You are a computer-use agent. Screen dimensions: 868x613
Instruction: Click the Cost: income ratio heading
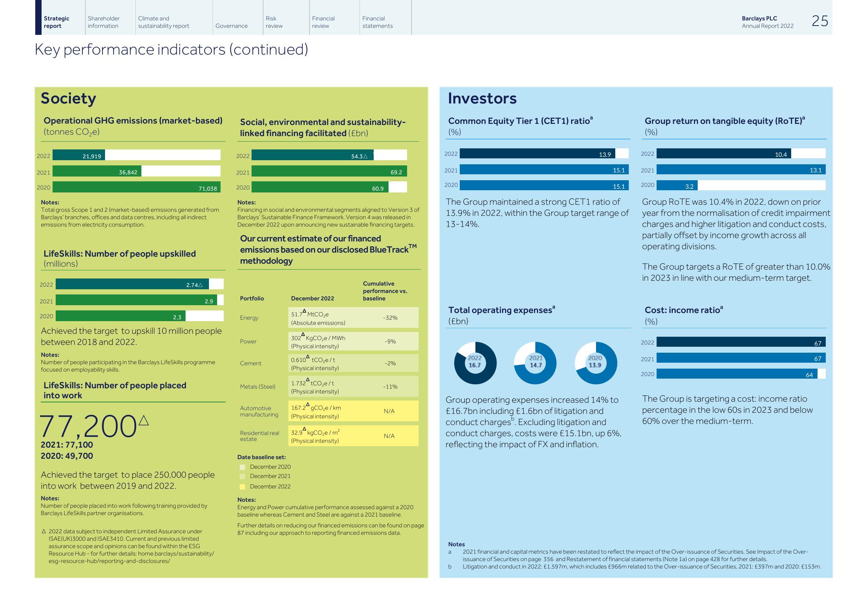coord(684,310)
